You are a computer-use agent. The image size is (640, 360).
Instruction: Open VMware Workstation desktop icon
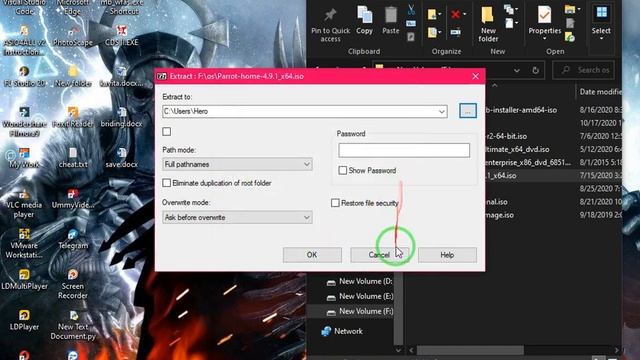point(24,244)
